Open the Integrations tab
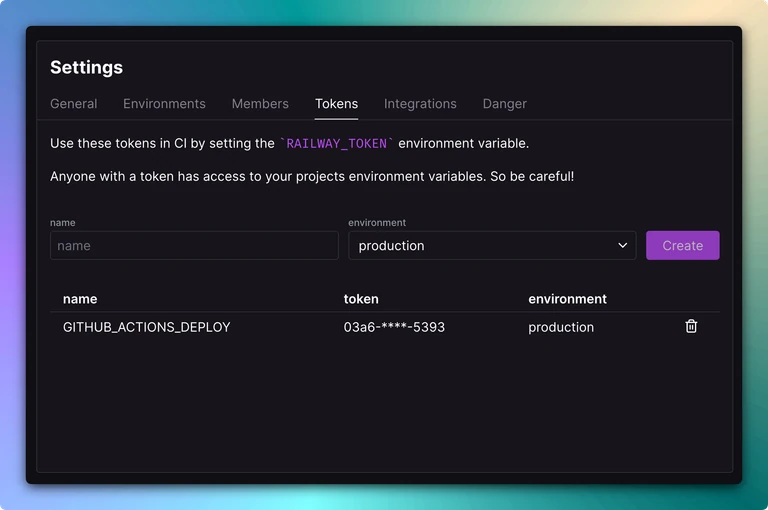Viewport: 768px width, 510px height. [x=420, y=104]
